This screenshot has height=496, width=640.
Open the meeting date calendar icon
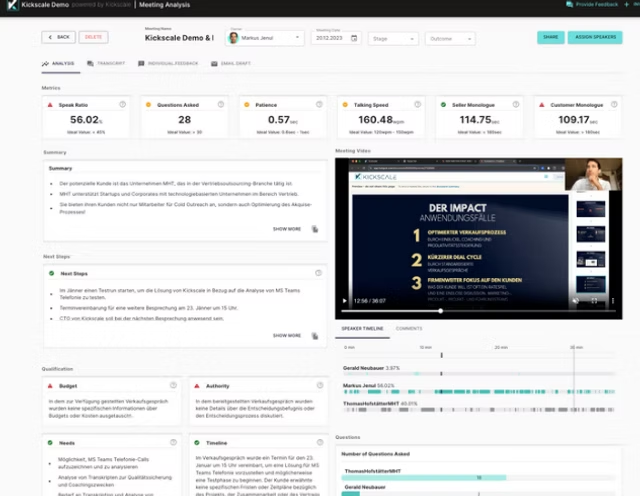pyautogui.click(x=354, y=38)
